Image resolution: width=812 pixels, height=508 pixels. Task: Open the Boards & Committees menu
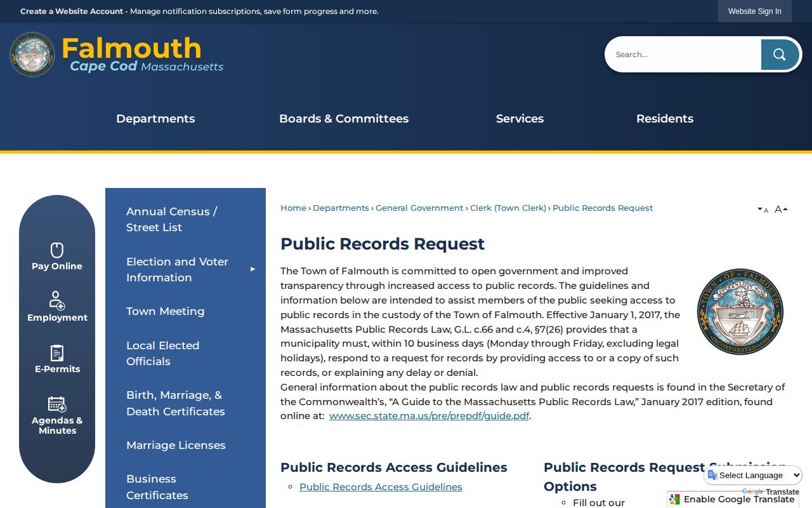pyautogui.click(x=344, y=119)
